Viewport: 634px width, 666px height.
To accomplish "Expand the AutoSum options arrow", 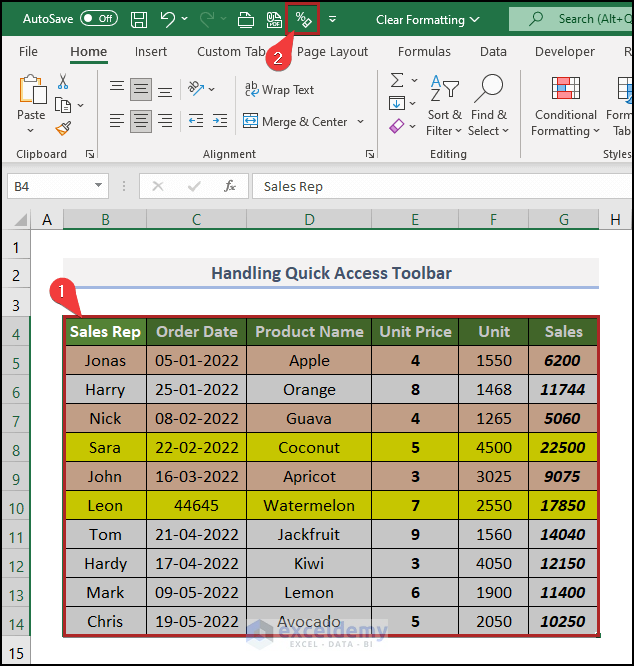I will tap(414, 80).
